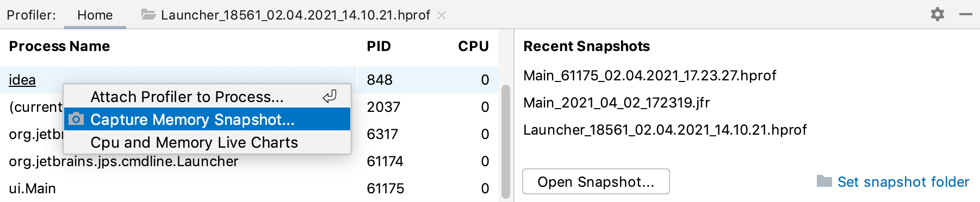Viewport: 980px width, 202px height.
Task: Click the Enter shortcut icon in the popup menu
Action: point(330,96)
